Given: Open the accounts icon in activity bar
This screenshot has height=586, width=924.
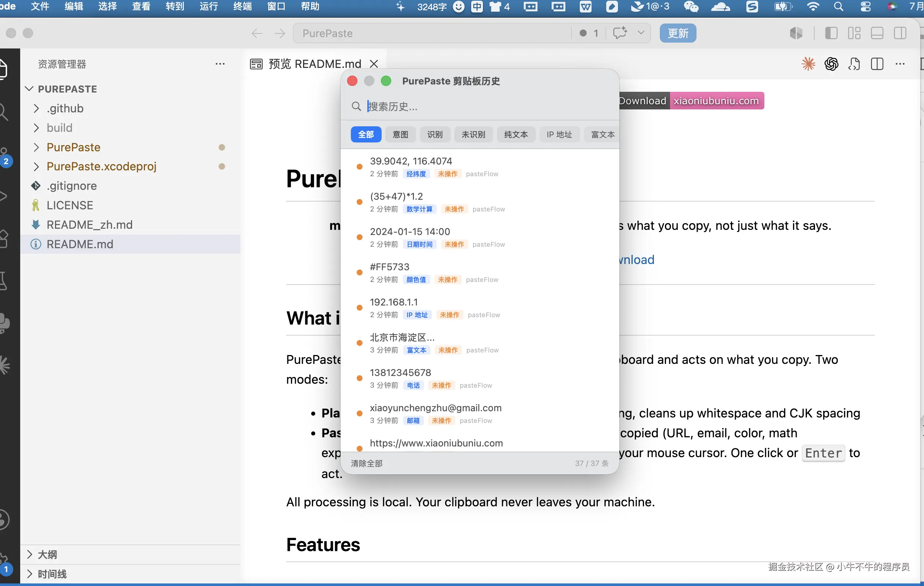Looking at the screenshot, I should 4,520.
